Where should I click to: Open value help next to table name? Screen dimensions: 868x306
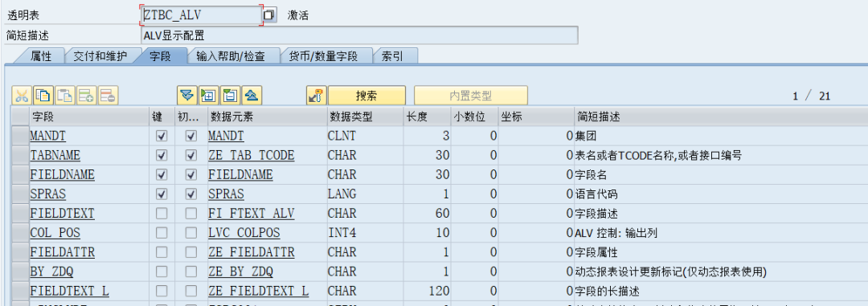point(269,15)
